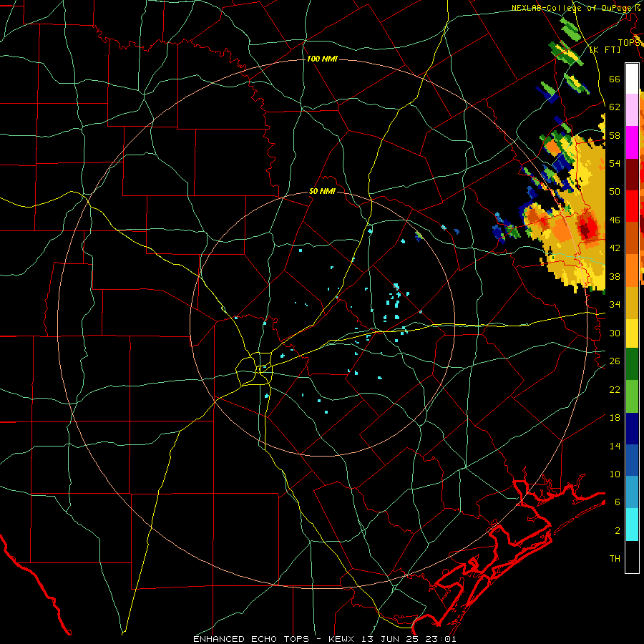
Task: Click the 100 NMI range ring label
Action: tap(322, 59)
